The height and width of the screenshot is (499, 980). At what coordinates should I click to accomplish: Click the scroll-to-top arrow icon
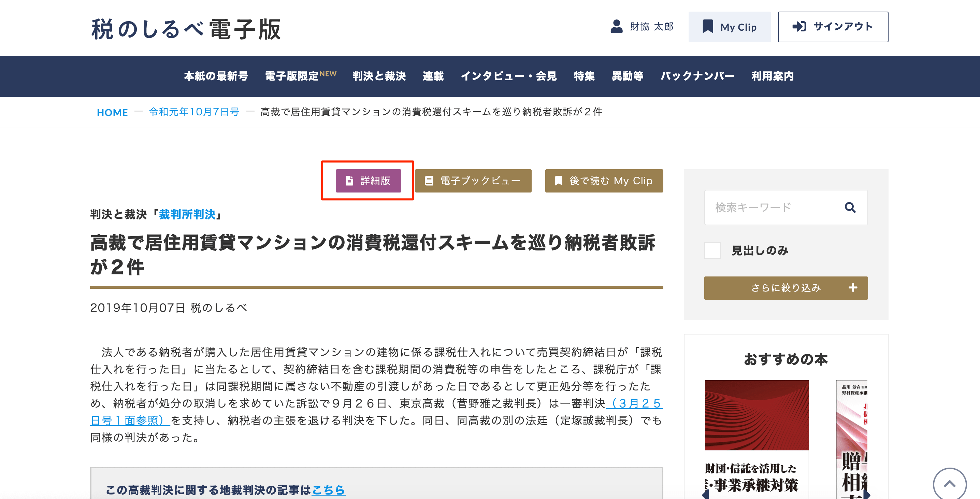pyautogui.click(x=950, y=484)
